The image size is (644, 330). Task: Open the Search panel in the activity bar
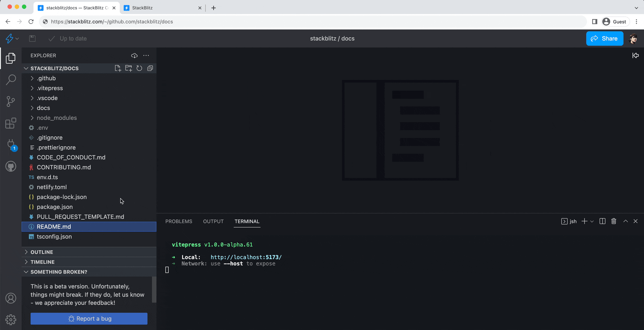(11, 79)
